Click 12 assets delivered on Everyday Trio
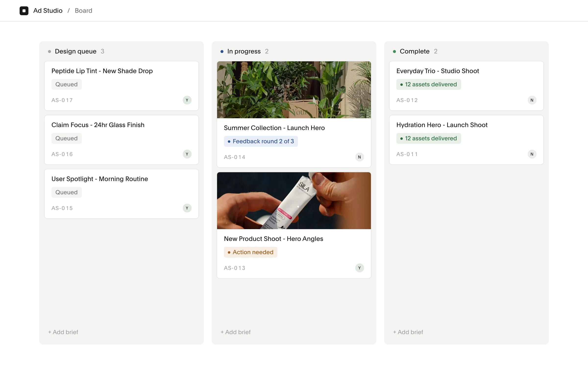588x368 pixels. point(429,84)
